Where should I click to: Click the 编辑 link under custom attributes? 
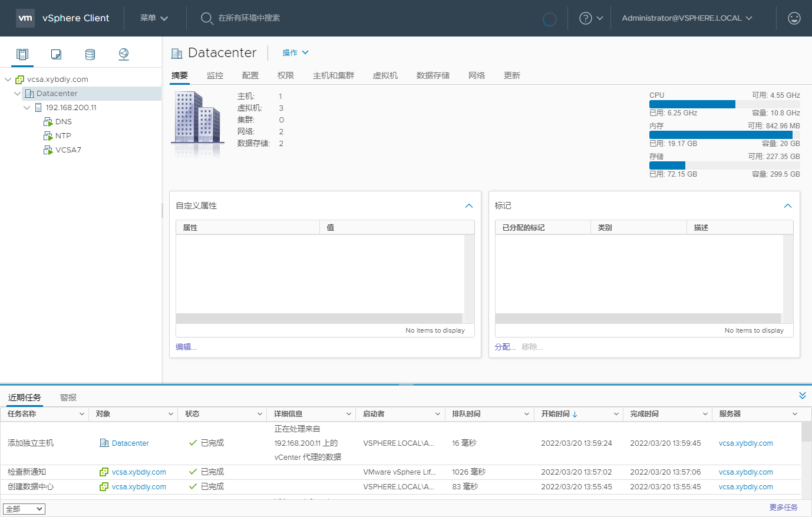pyautogui.click(x=185, y=347)
